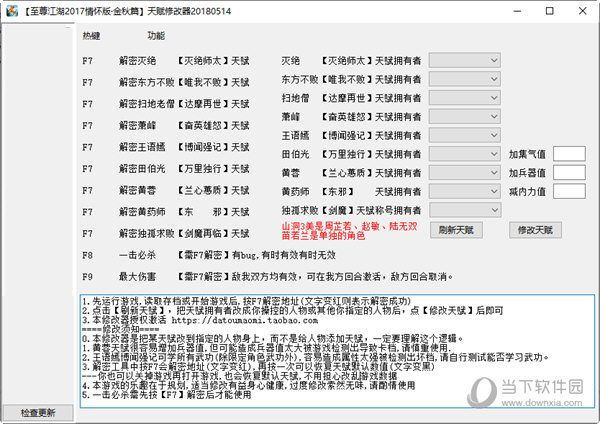Expand 兰心蕙质 talent owner combo box
Screen dimensions: 600x424
(464, 173)
